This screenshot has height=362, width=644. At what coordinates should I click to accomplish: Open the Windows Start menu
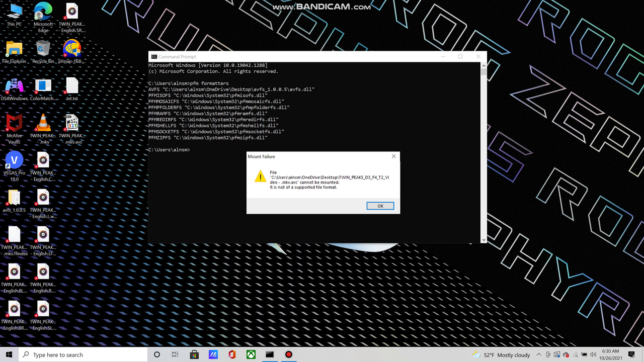[9, 354]
